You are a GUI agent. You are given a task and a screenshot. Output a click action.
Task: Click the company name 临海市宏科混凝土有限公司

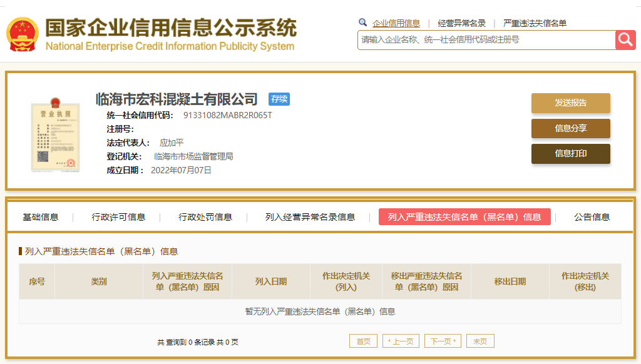[x=177, y=99]
